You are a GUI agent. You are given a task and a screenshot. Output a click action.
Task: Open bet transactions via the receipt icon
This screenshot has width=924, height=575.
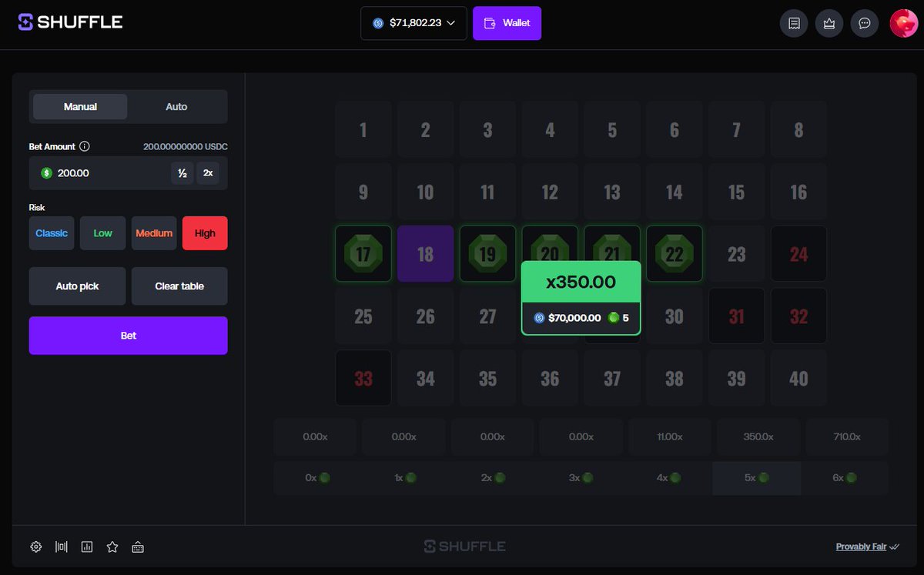click(x=794, y=23)
